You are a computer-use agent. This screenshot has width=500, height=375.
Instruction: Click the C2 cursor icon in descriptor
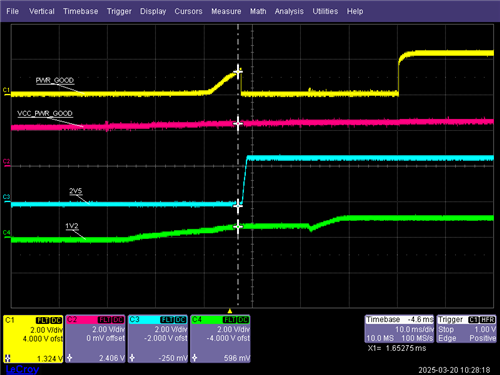pos(69,358)
